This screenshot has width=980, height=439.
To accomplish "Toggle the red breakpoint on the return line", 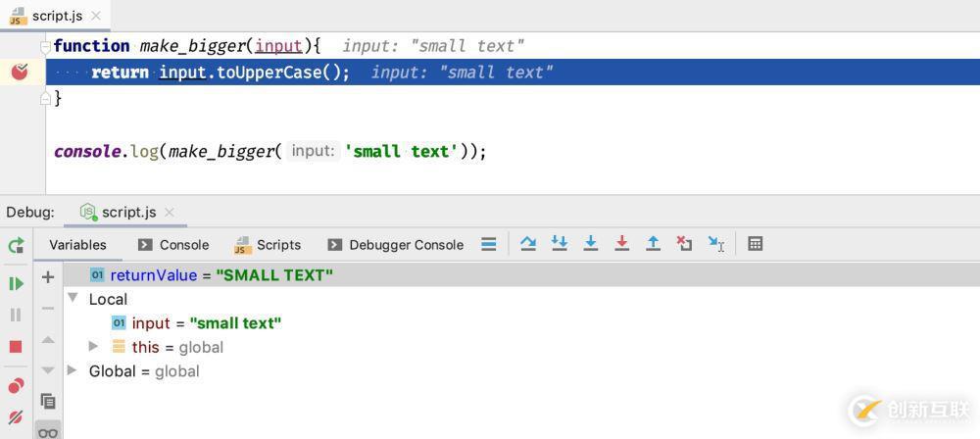I will [x=20, y=73].
